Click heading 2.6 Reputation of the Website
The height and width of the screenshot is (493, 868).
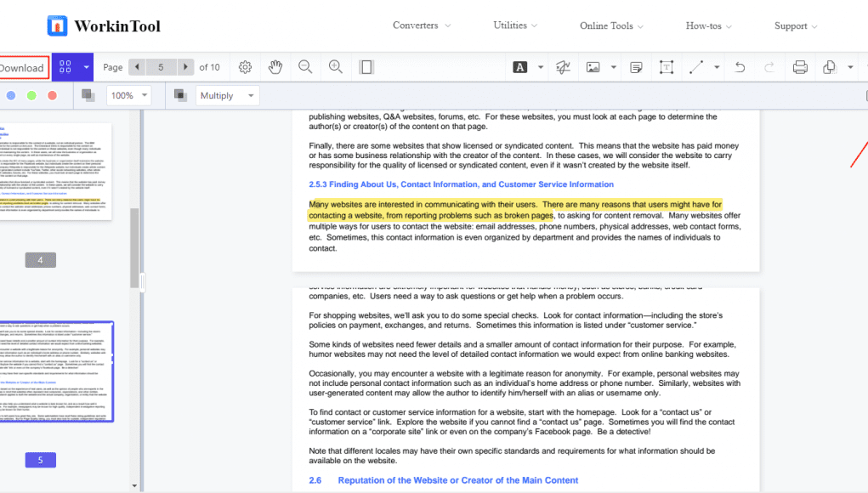(444, 480)
